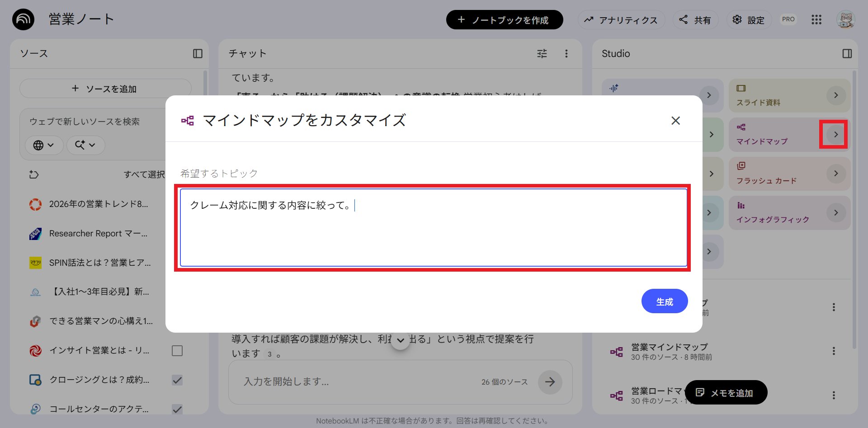Collapse the ソース panel with sidebar icon

pyautogui.click(x=198, y=53)
